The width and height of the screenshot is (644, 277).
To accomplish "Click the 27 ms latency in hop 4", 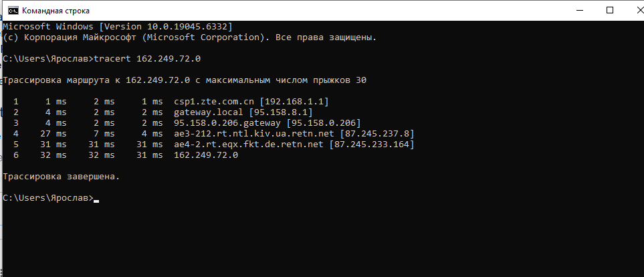I will point(53,134).
